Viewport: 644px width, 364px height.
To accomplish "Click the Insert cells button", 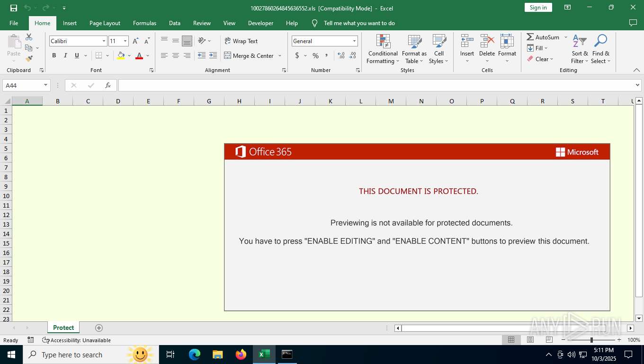I will 467,49.
